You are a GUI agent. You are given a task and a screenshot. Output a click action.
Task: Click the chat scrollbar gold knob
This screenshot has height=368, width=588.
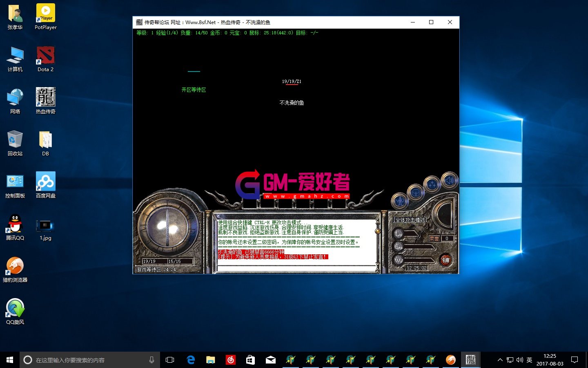tap(378, 231)
